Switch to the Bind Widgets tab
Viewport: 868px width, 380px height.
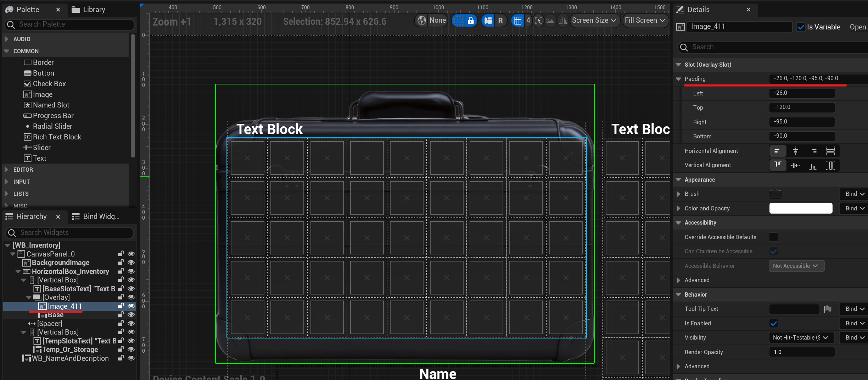pyautogui.click(x=96, y=216)
